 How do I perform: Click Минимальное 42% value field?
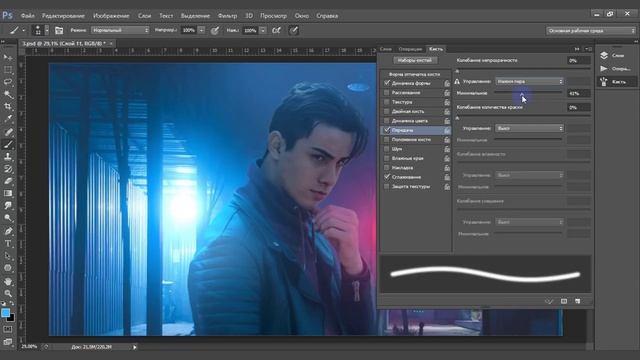[x=578, y=93]
